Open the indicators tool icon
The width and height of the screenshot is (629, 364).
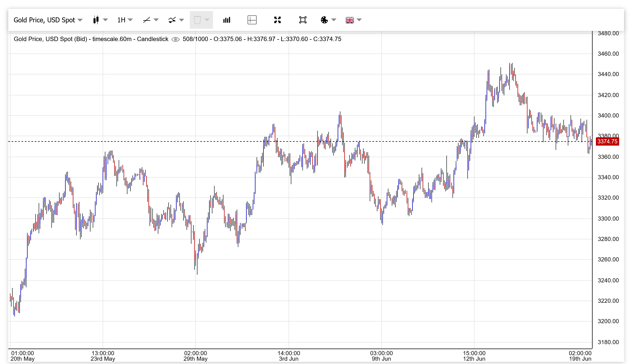[x=172, y=20]
